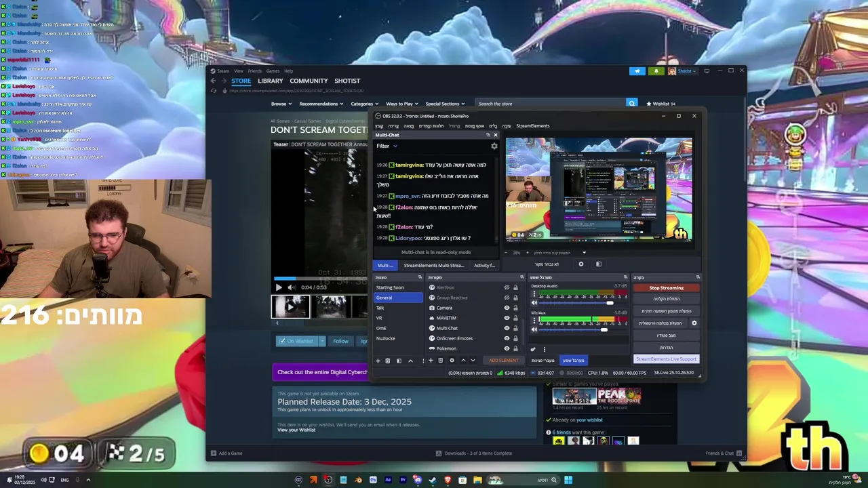Expand Categories dropdown in Steam store

(x=364, y=104)
